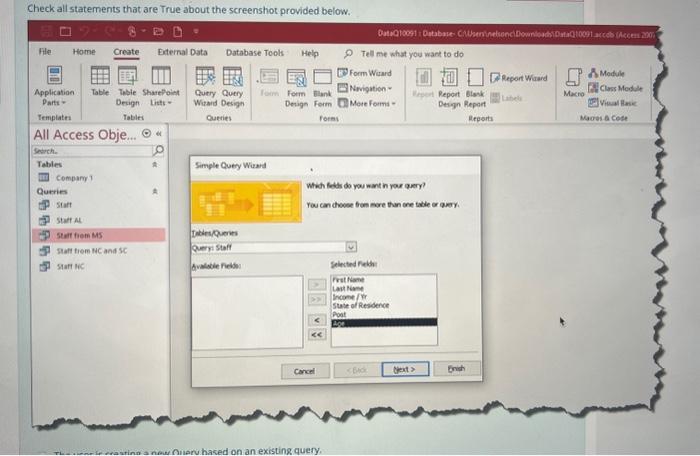This screenshot has width=700, height=456.
Task: Launch the Query Wizard from ribbon
Action: (205, 86)
